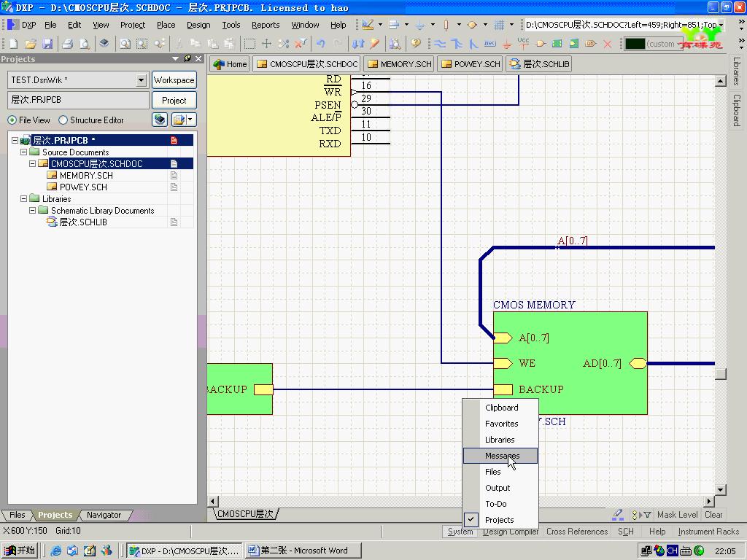Open an existing document via folder icon
747x560 pixels.
[31, 44]
